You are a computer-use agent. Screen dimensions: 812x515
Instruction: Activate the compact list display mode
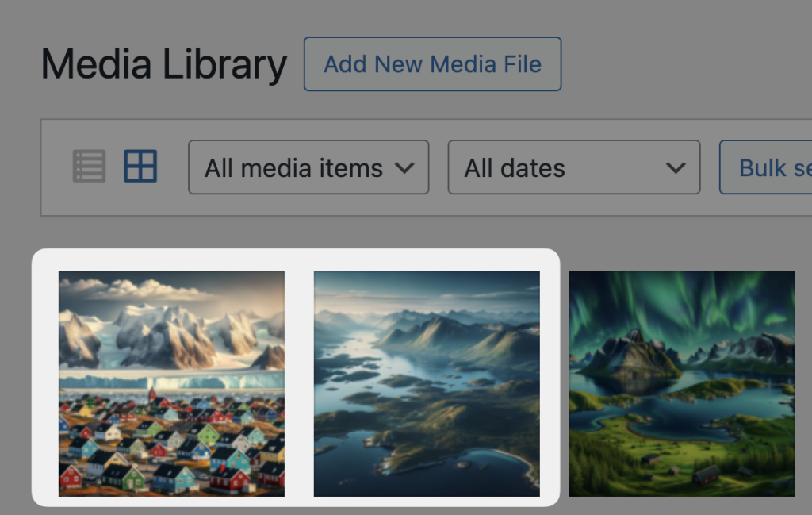pyautogui.click(x=89, y=166)
